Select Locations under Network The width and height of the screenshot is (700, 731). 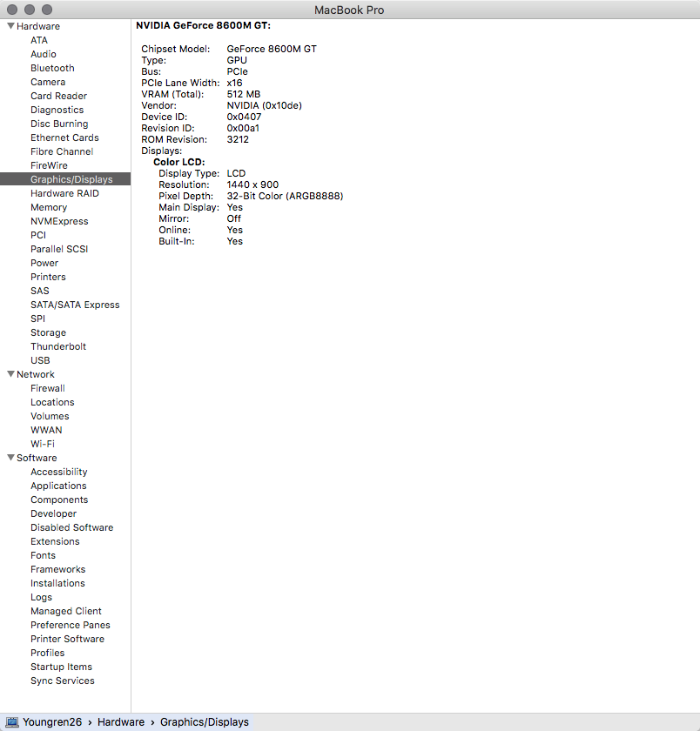[52, 402]
